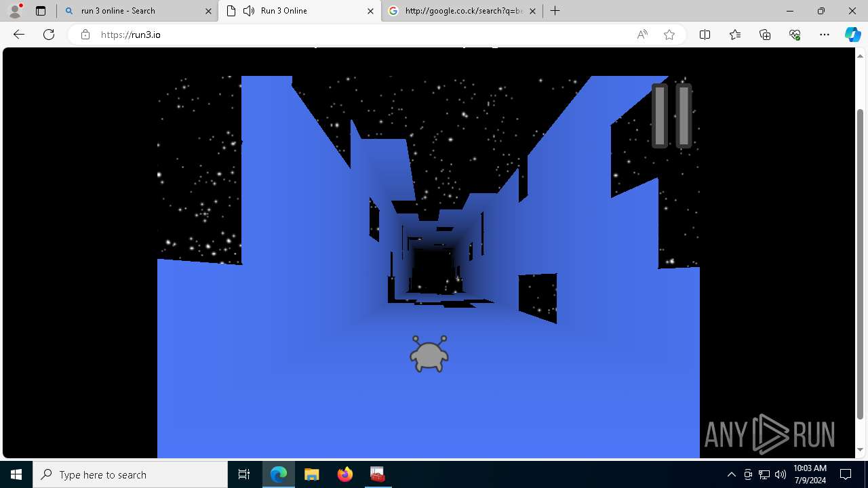868x488 pixels.
Task: Adjust volume from tray speaker icon
Action: click(781, 474)
